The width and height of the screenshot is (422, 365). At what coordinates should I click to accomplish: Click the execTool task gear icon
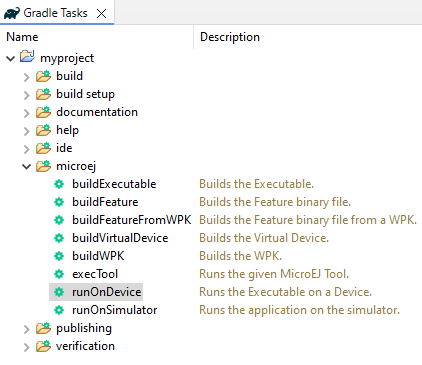[x=59, y=274]
